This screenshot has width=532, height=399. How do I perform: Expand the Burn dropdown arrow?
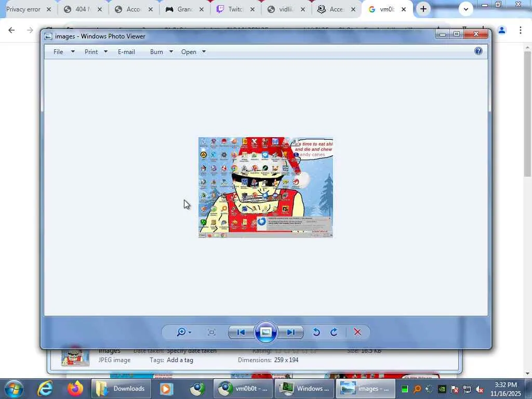click(x=171, y=52)
